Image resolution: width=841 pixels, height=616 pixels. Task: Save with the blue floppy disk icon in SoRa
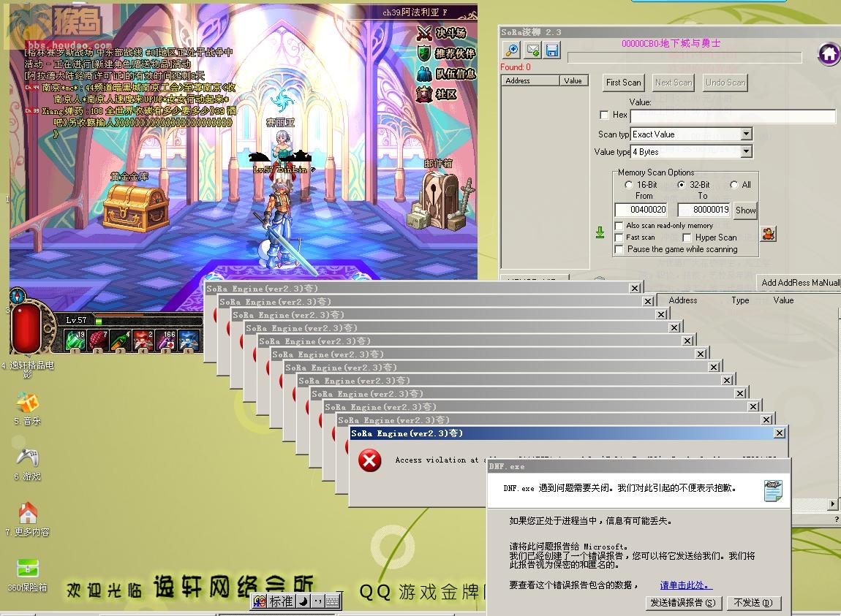pos(552,50)
